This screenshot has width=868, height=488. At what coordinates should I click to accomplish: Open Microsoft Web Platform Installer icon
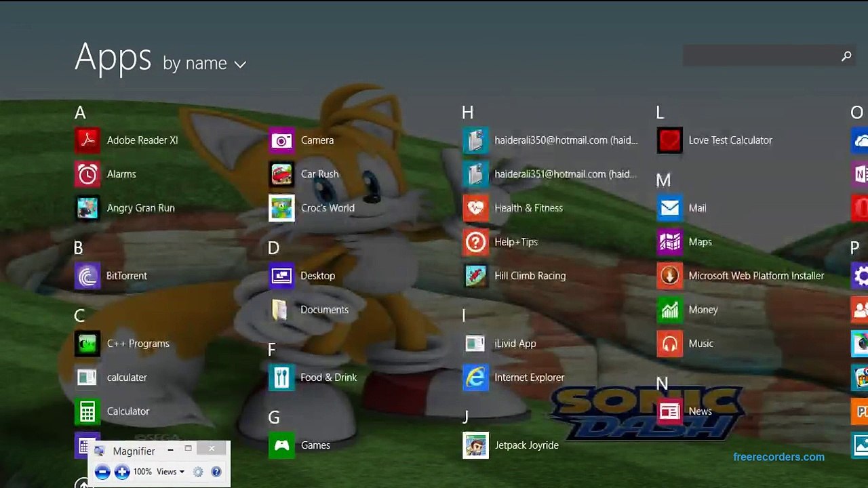click(669, 276)
